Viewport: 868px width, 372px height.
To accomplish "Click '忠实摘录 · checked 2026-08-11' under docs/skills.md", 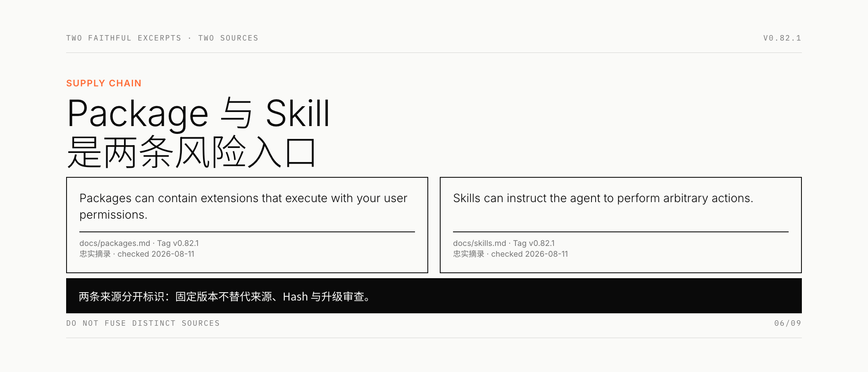I will pyautogui.click(x=510, y=254).
